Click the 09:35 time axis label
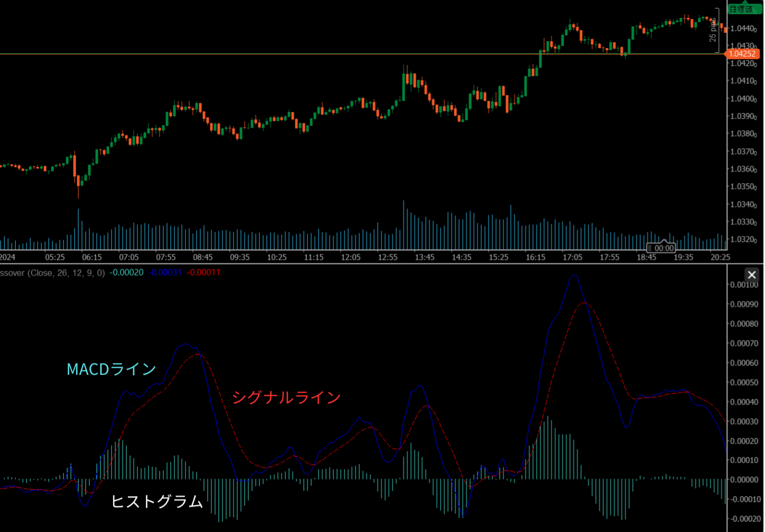The height and width of the screenshot is (532, 765). (240, 258)
